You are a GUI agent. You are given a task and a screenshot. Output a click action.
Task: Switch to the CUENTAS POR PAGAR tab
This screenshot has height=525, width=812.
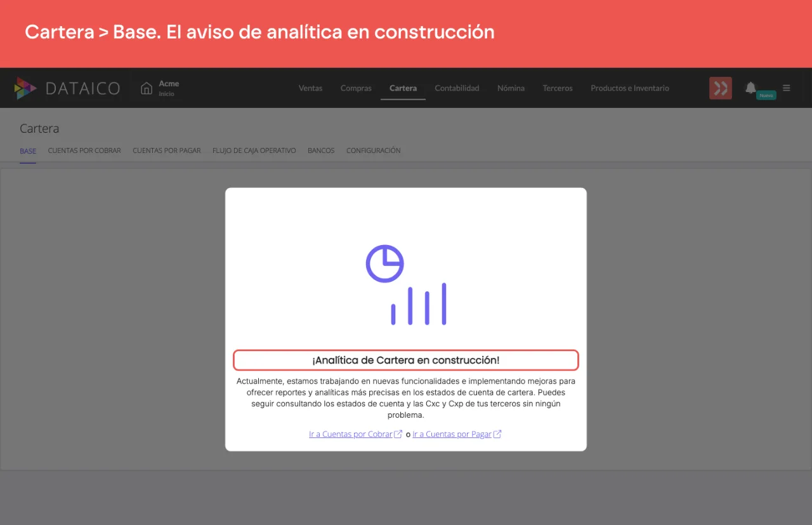click(167, 151)
